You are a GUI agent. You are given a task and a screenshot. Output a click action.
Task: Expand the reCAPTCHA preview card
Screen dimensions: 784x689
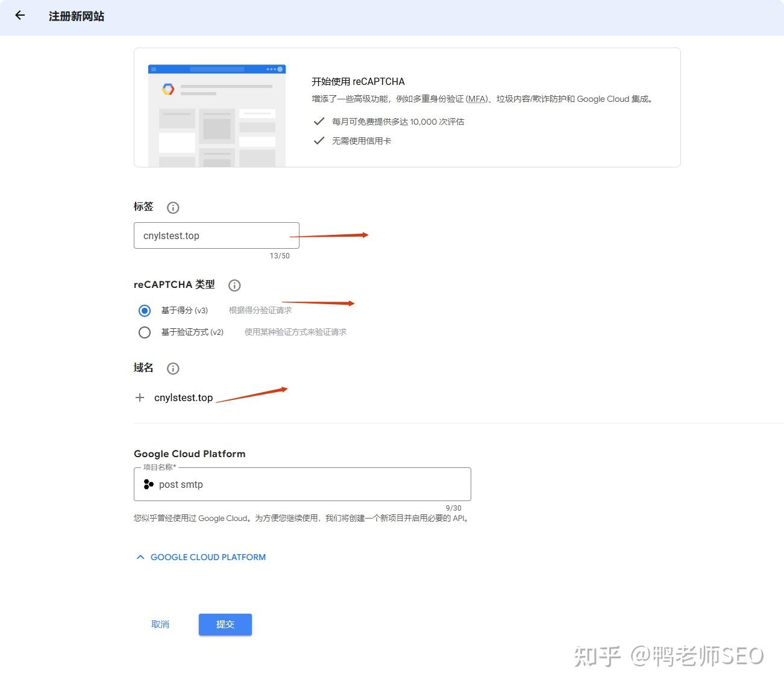click(x=217, y=108)
